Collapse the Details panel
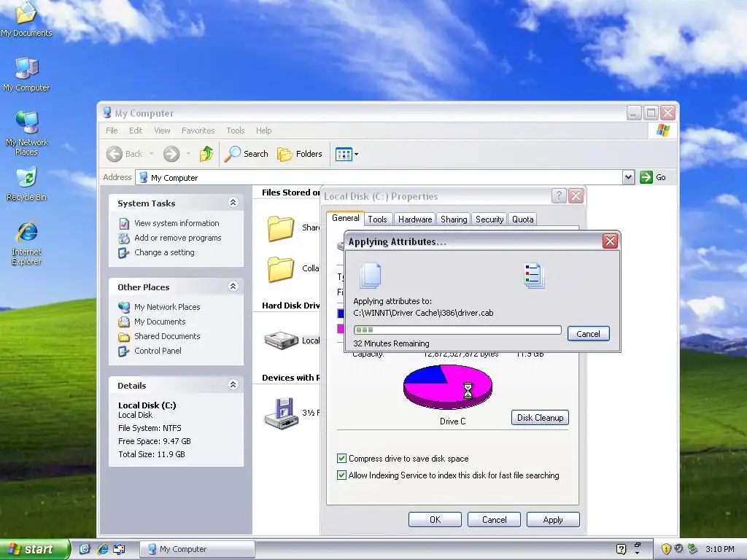 (233, 385)
